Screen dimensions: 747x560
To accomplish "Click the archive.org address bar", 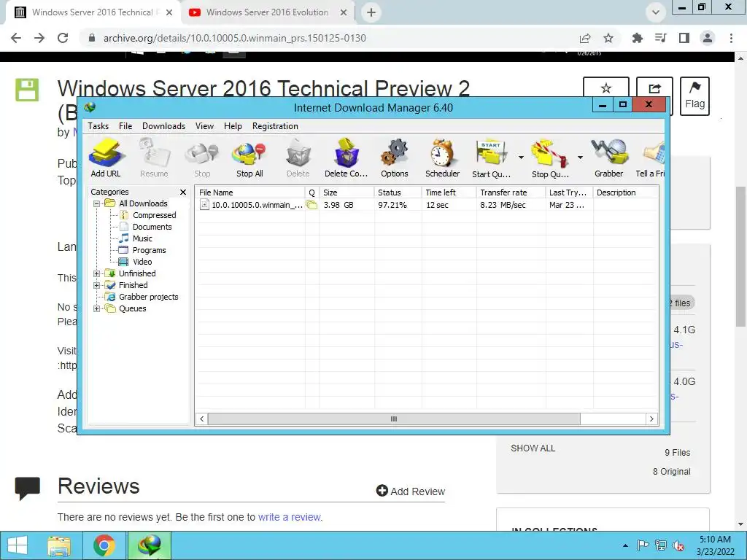I will click(x=333, y=38).
